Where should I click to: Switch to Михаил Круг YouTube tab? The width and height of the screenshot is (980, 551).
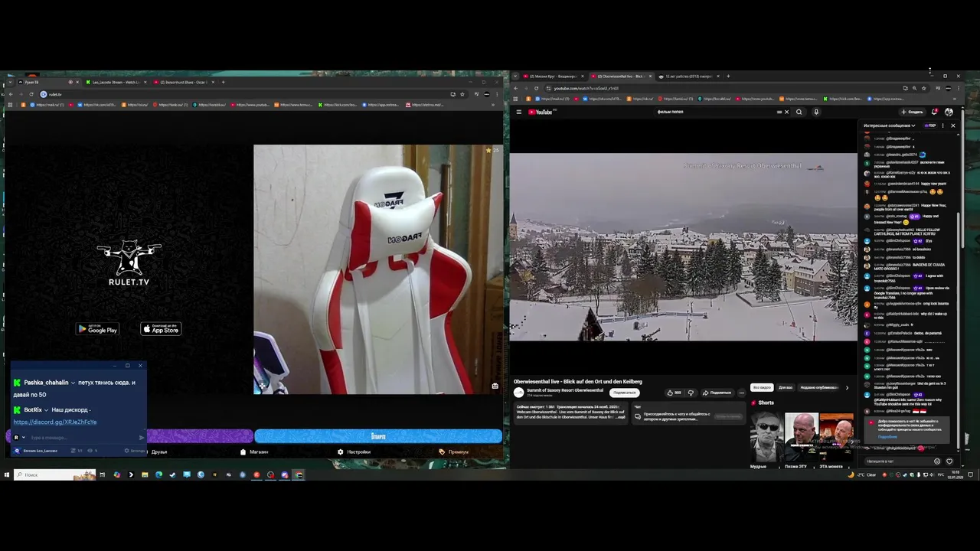[552, 76]
